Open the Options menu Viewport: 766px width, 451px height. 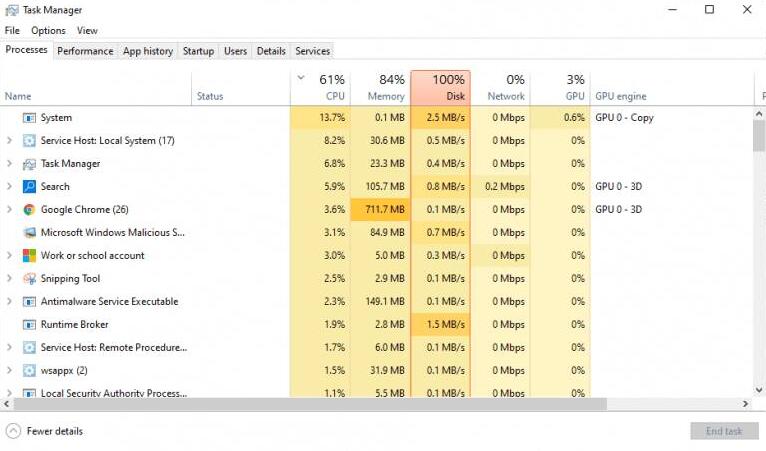(x=48, y=31)
